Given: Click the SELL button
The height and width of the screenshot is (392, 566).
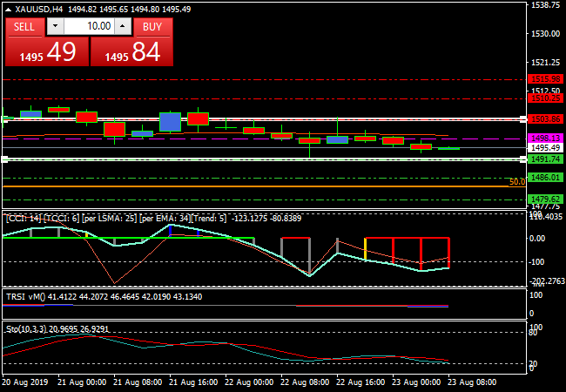Looking at the screenshot, I should coord(24,27).
